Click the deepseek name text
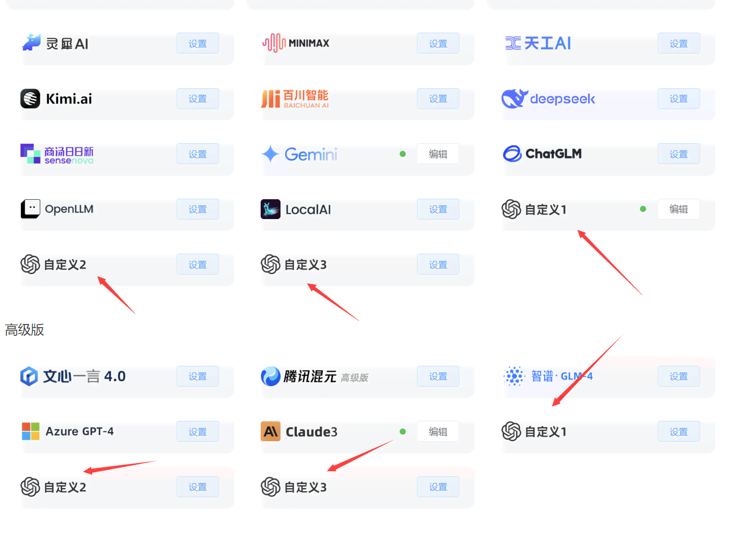Image resolution: width=756 pixels, height=538 pixels. click(563, 99)
